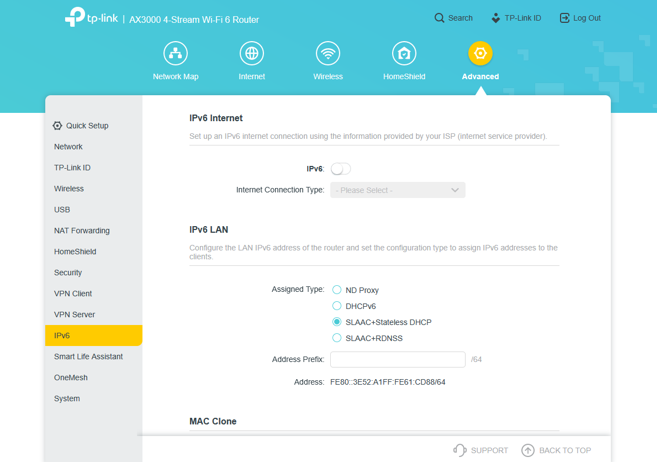Select ND Proxy assigned type
This screenshot has height=465, width=657.
click(337, 290)
